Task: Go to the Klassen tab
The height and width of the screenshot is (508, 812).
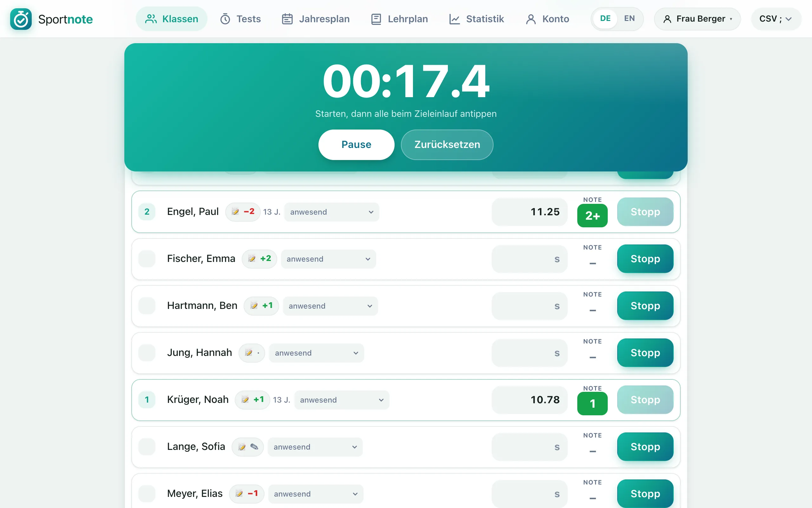Action: [172, 19]
